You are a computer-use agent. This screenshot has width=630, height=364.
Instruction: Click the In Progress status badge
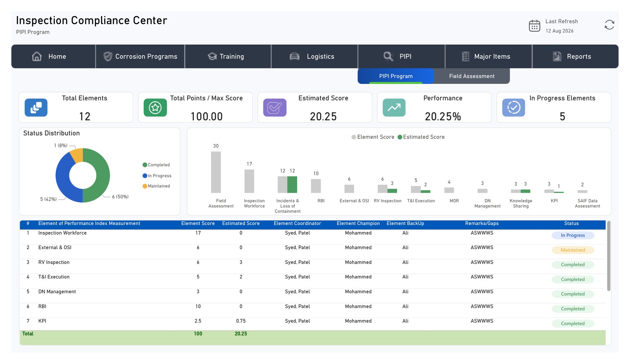pos(573,235)
